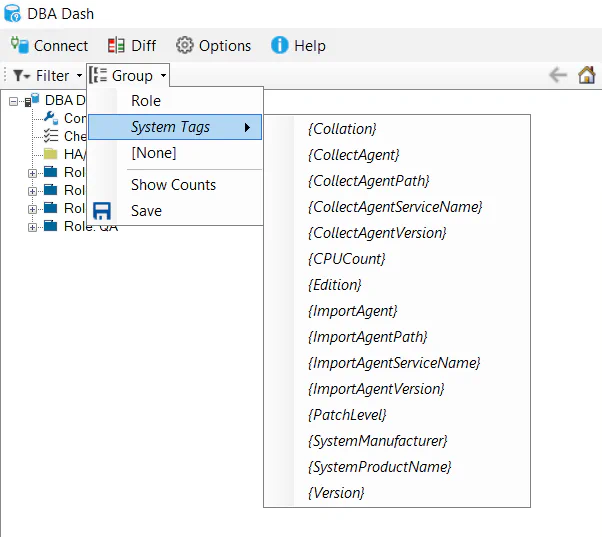Go to the Home icon
Image resolution: width=602 pixels, height=537 pixels.
point(587,75)
